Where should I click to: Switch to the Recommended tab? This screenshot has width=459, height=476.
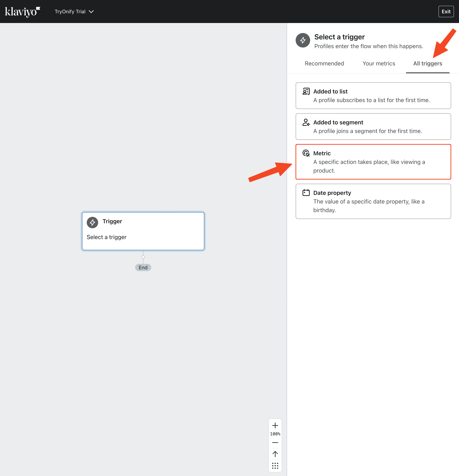pyautogui.click(x=324, y=63)
